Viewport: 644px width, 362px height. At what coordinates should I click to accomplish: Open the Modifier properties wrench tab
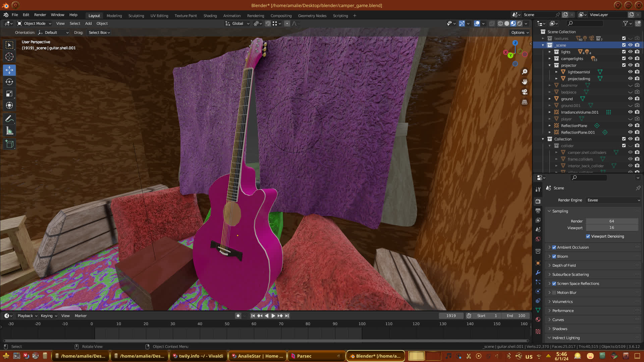[x=538, y=273]
